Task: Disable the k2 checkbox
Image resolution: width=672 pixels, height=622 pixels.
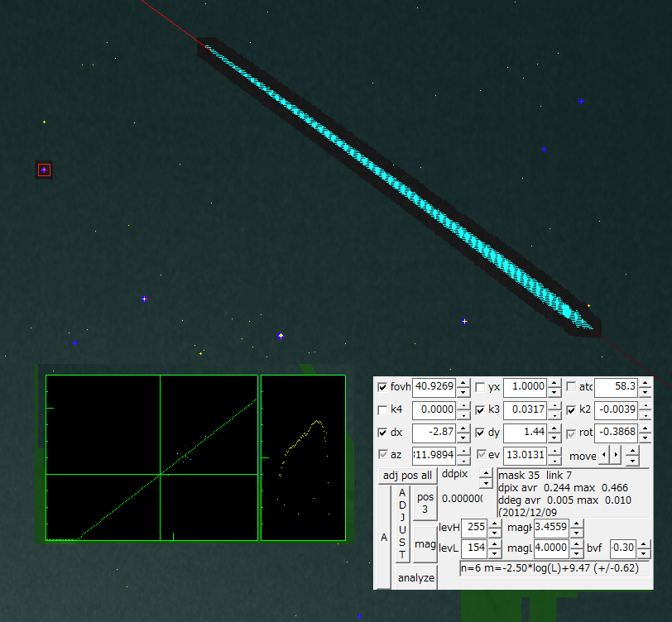Action: tap(571, 409)
